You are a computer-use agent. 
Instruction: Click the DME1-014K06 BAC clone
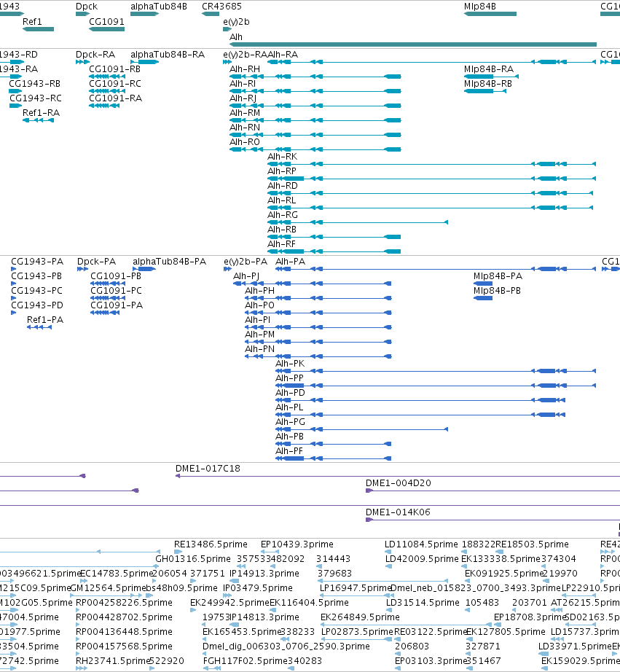point(493,520)
